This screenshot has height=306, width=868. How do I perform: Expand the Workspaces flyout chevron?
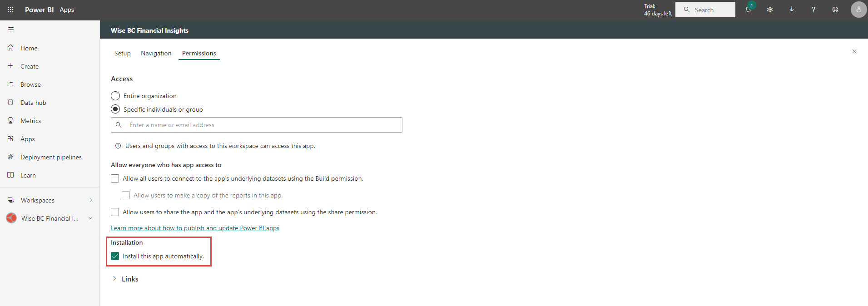point(91,200)
